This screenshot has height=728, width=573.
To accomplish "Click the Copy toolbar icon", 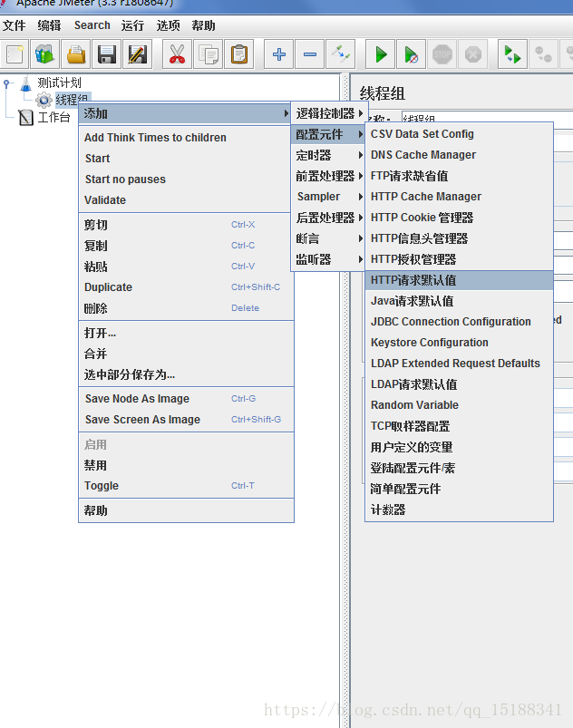I will pos(208,54).
